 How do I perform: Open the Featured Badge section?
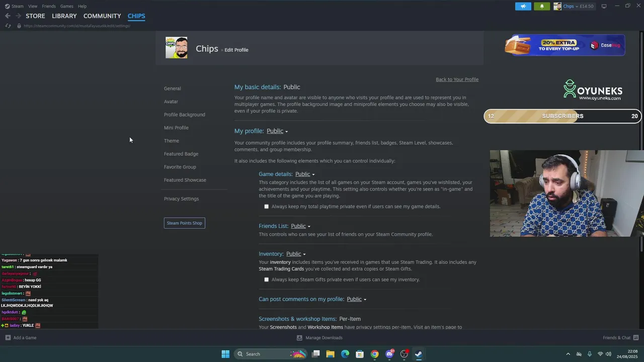coord(181,154)
